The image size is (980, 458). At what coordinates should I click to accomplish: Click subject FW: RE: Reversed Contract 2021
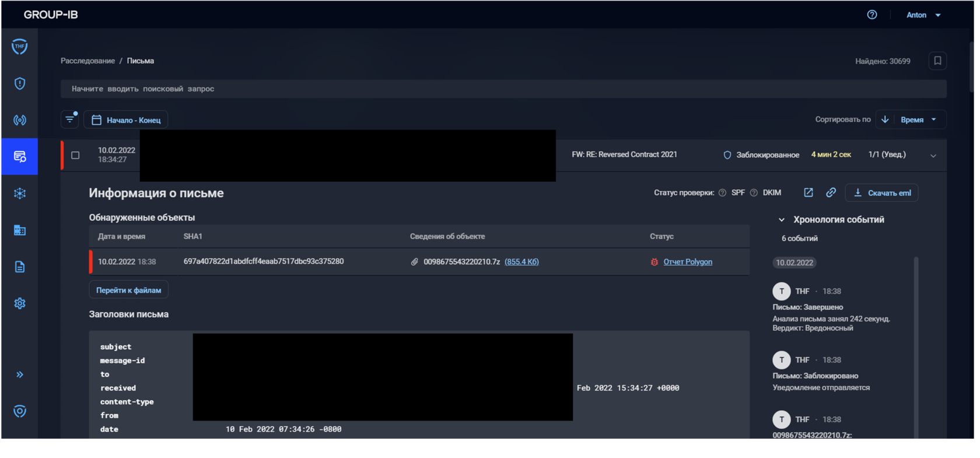624,154
